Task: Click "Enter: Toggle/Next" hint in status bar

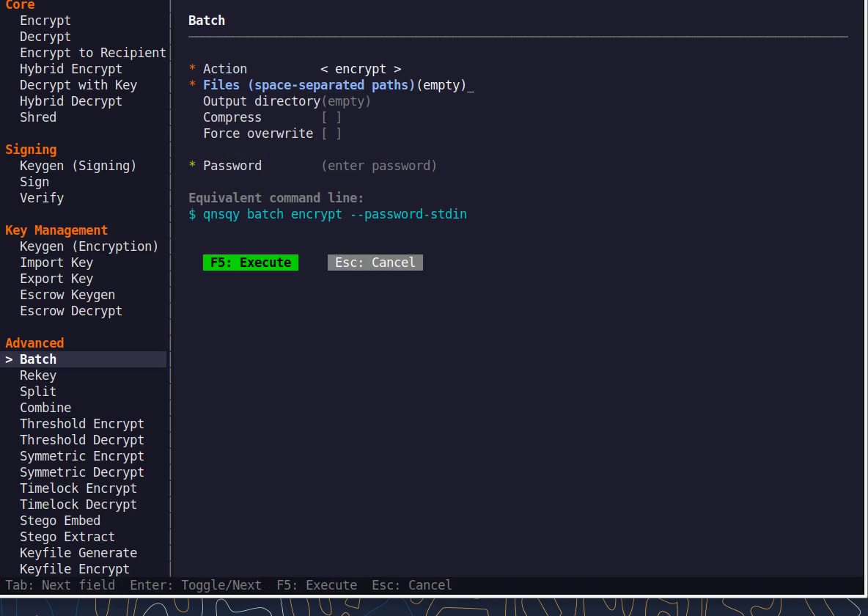Action: point(196,585)
